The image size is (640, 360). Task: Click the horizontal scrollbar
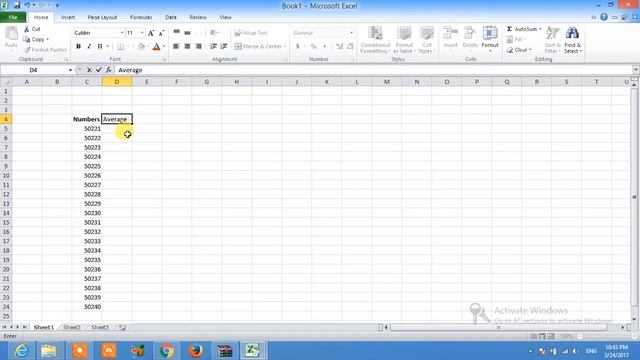click(x=498, y=327)
